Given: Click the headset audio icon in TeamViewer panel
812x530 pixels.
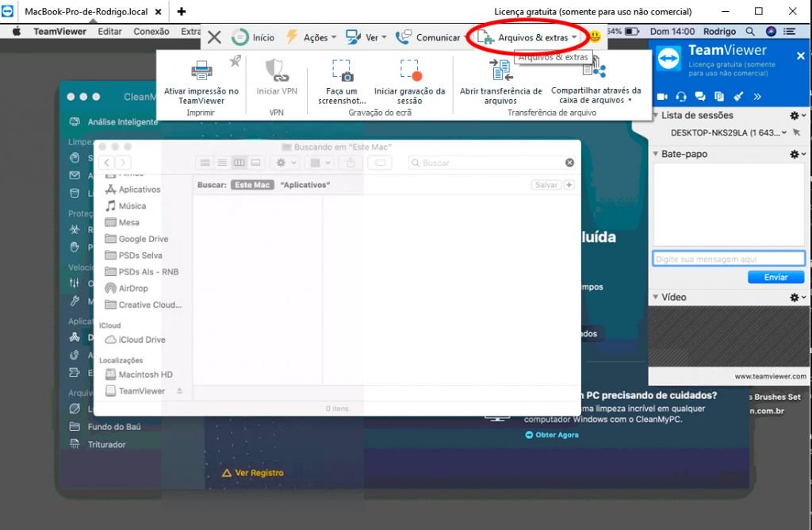Looking at the screenshot, I should point(681,96).
